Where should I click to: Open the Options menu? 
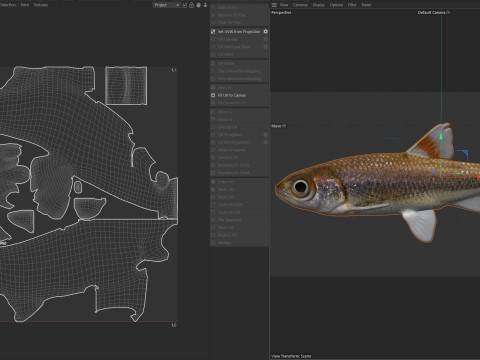336,5
